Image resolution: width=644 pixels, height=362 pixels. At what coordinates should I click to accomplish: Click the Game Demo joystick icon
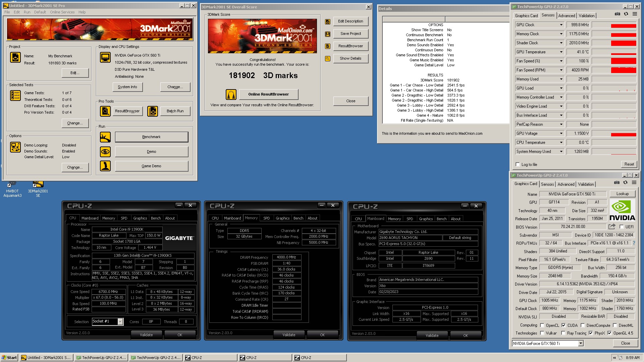pyautogui.click(x=105, y=166)
